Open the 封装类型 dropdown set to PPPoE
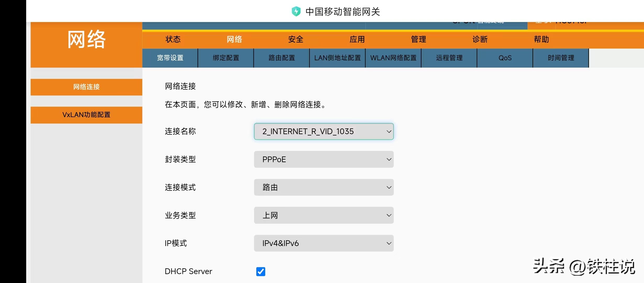 (324, 159)
